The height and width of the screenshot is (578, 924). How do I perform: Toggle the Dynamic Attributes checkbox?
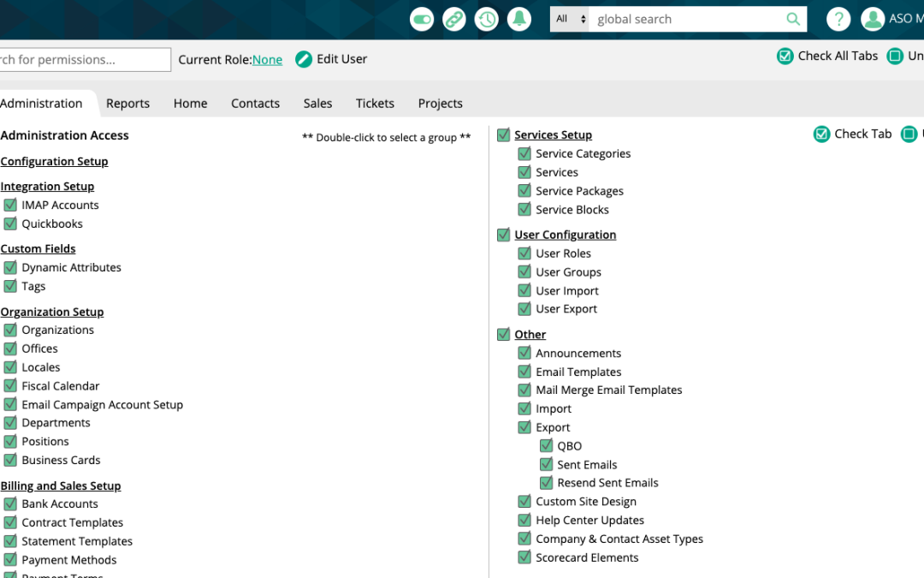[x=10, y=267]
